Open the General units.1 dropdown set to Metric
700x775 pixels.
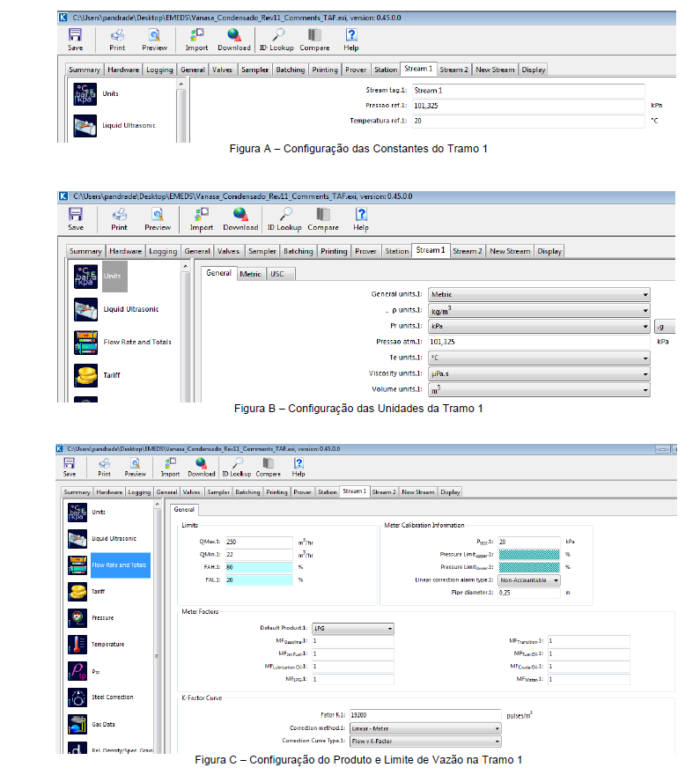(x=539, y=294)
